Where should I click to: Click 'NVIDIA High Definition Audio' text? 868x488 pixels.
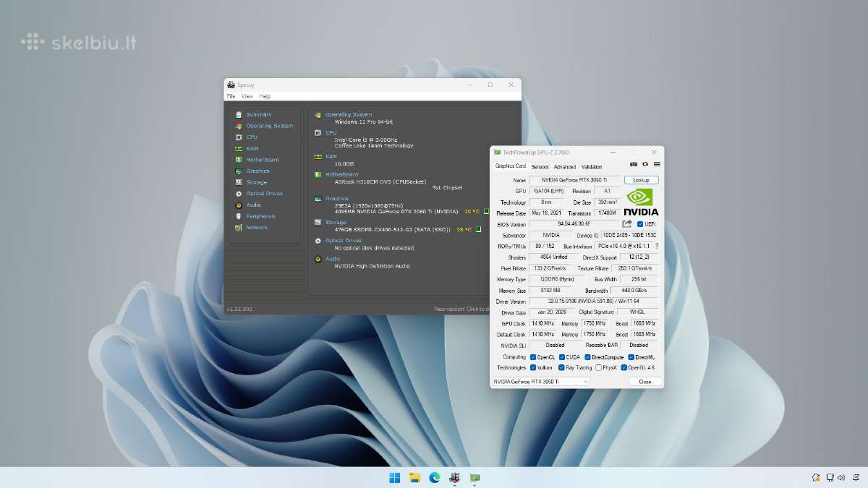pyautogui.click(x=372, y=265)
